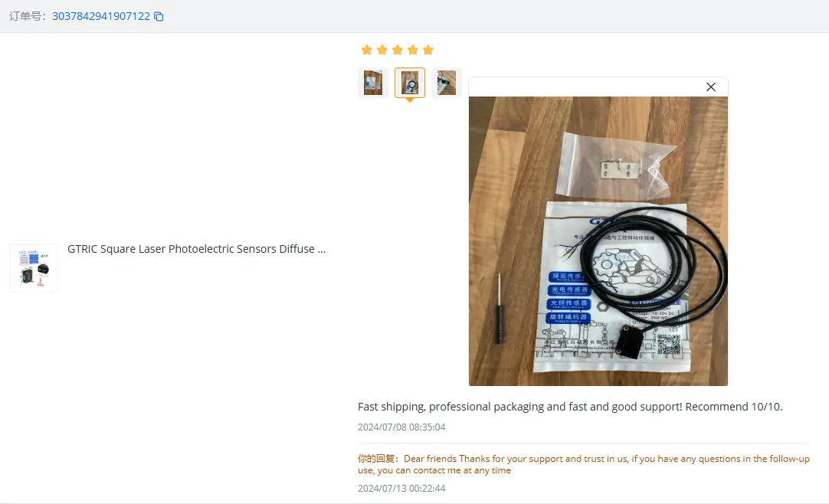
Task: Close the enlarged review photo preview
Action: point(710,87)
